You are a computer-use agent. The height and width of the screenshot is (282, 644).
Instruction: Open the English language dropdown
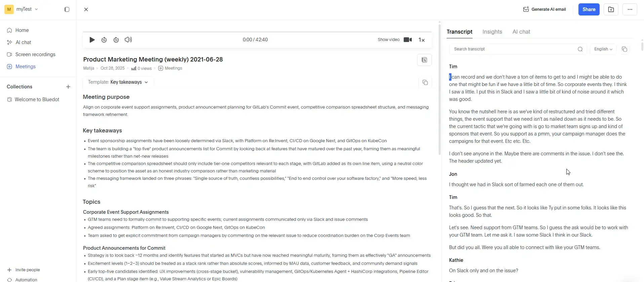click(603, 49)
